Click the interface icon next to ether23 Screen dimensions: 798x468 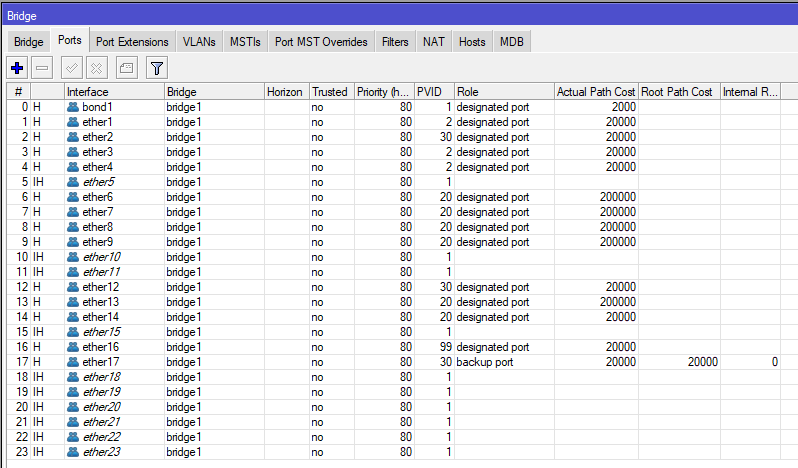pyautogui.click(x=73, y=452)
